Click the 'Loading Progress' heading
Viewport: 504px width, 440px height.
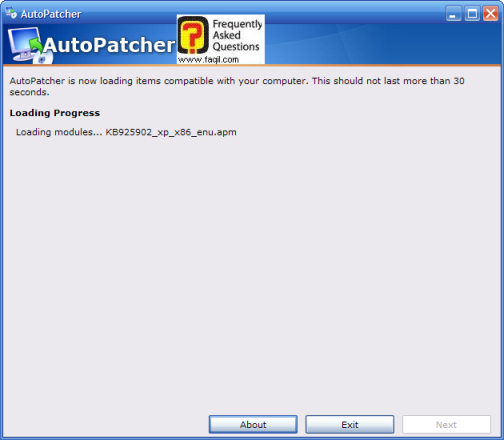click(55, 113)
